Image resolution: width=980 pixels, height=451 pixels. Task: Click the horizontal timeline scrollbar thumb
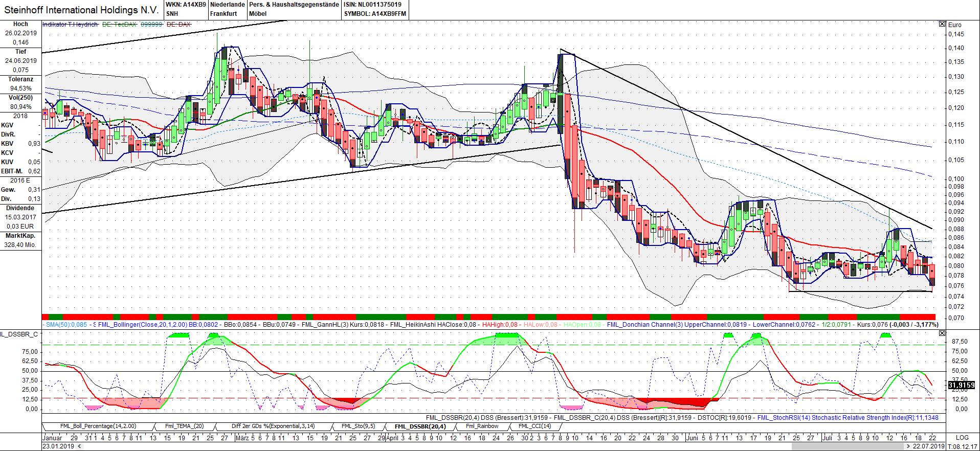(848, 446)
